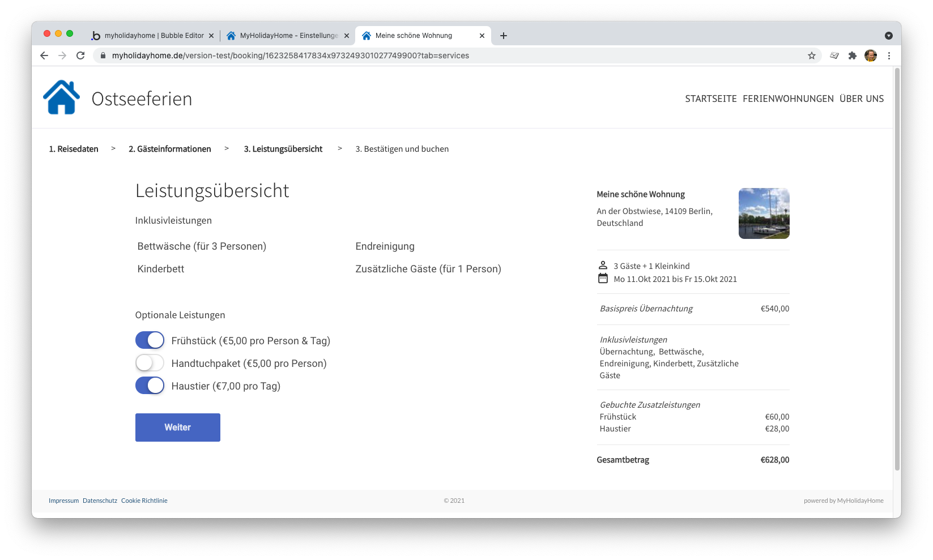Go to step 1 Reisedaten
The height and width of the screenshot is (560, 933).
pyautogui.click(x=74, y=149)
